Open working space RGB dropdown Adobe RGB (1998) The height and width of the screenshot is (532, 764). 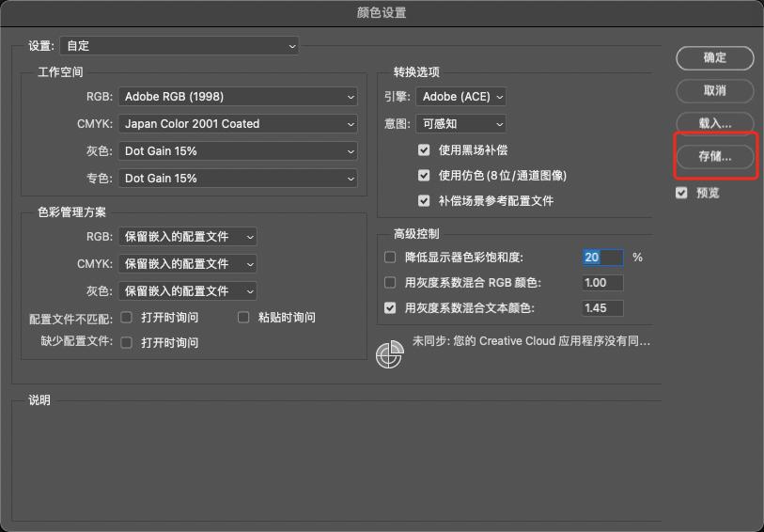pos(238,97)
